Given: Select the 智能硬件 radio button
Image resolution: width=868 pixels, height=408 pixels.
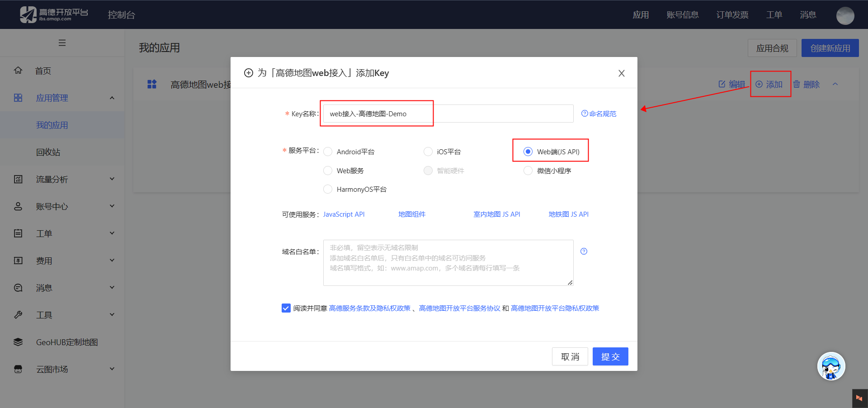Looking at the screenshot, I should click(428, 171).
